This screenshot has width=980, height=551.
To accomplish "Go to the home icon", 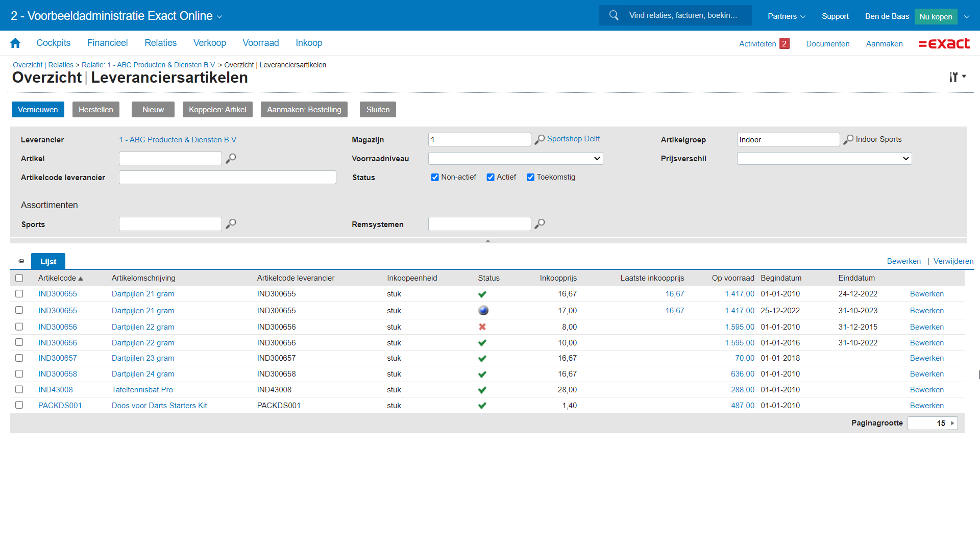I will (x=15, y=43).
